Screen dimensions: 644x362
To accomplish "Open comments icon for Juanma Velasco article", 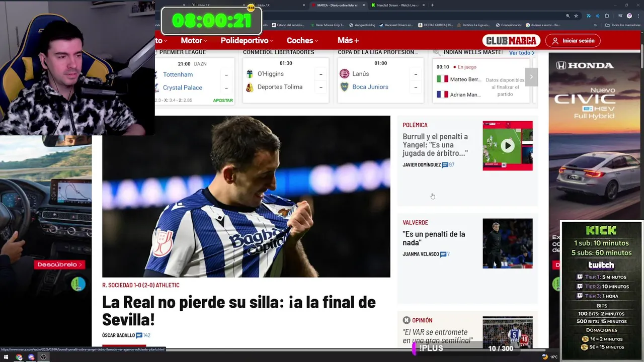I will [443, 254].
